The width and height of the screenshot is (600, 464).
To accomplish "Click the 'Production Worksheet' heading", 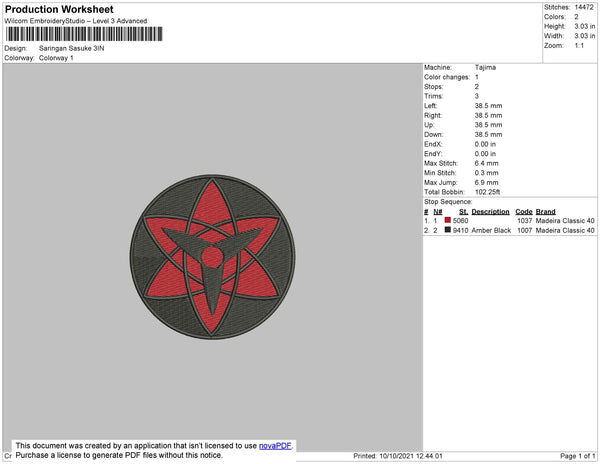I will click(x=59, y=10).
